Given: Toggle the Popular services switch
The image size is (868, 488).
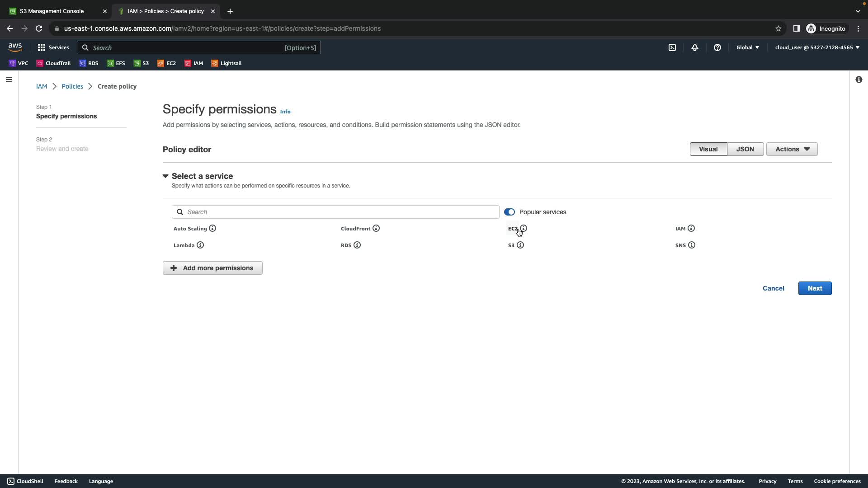Looking at the screenshot, I should [509, 212].
